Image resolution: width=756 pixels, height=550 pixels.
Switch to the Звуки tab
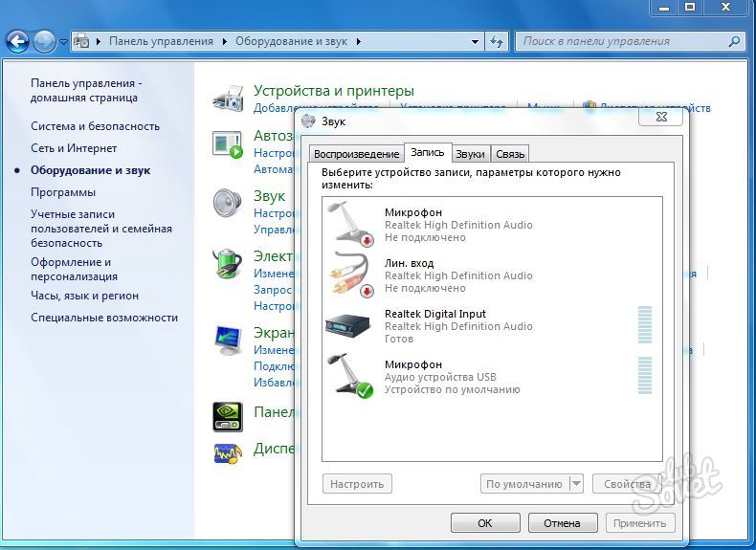pyautogui.click(x=470, y=154)
